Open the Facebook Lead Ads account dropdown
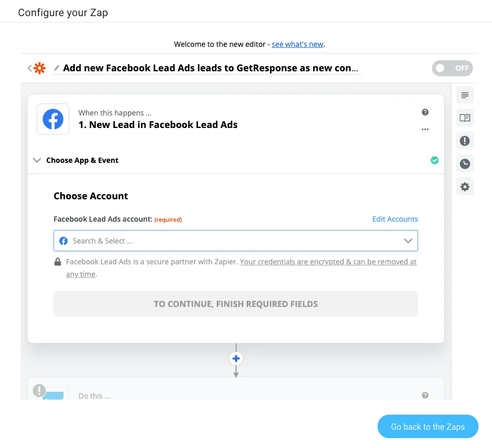The image size is (492, 448). [x=236, y=241]
